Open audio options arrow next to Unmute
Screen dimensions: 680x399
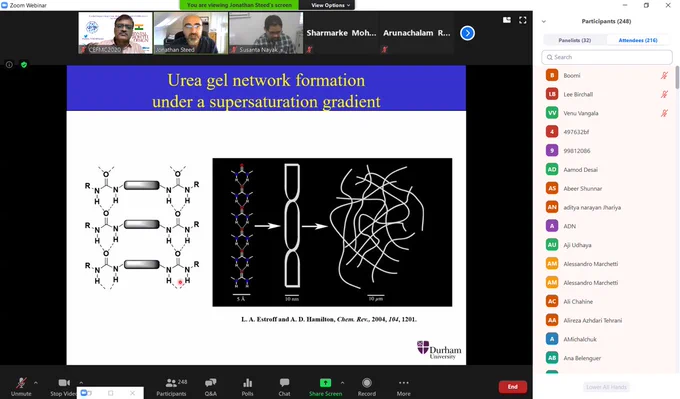click(x=36, y=383)
